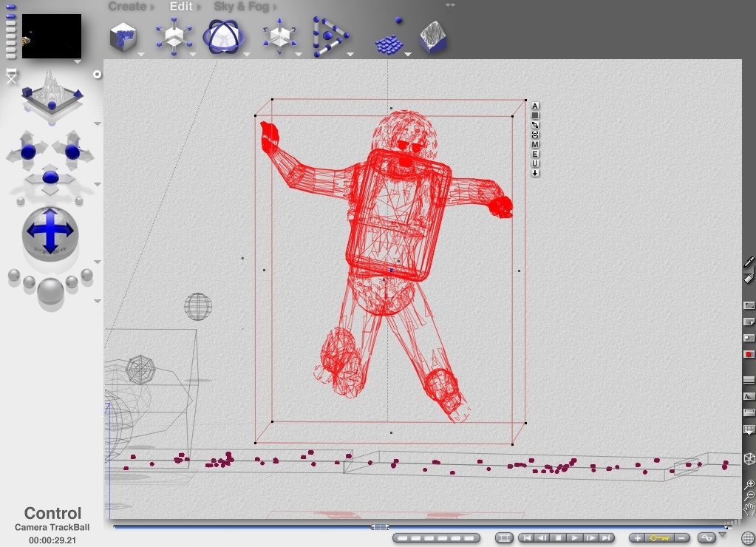Click the Resize tool cube icon
The width and height of the screenshot is (756, 547).
[174, 36]
